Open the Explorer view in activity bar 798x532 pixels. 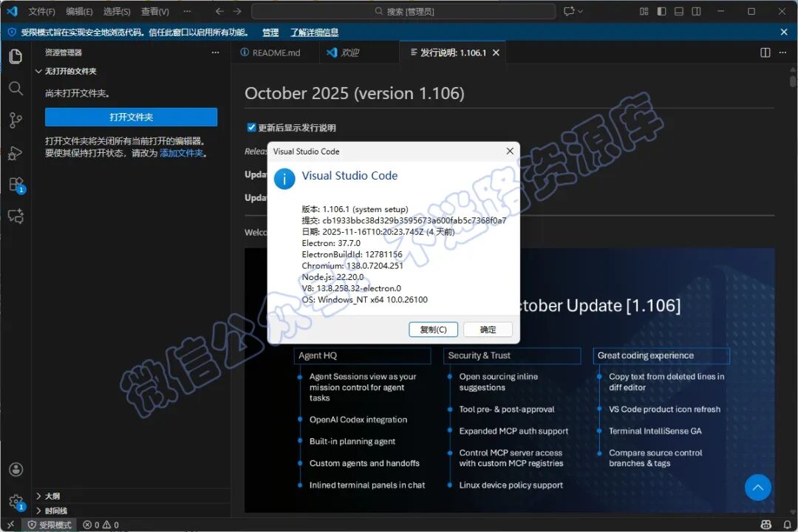coord(16,56)
